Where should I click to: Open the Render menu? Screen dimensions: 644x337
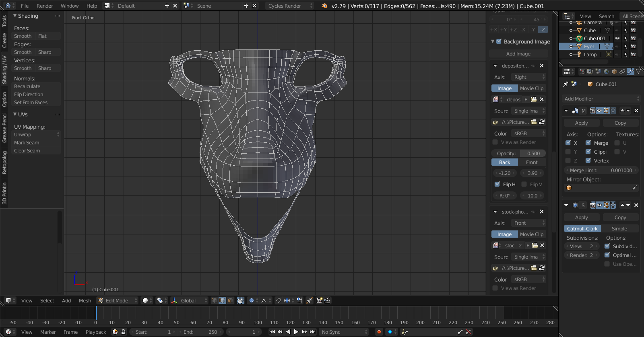[45, 6]
